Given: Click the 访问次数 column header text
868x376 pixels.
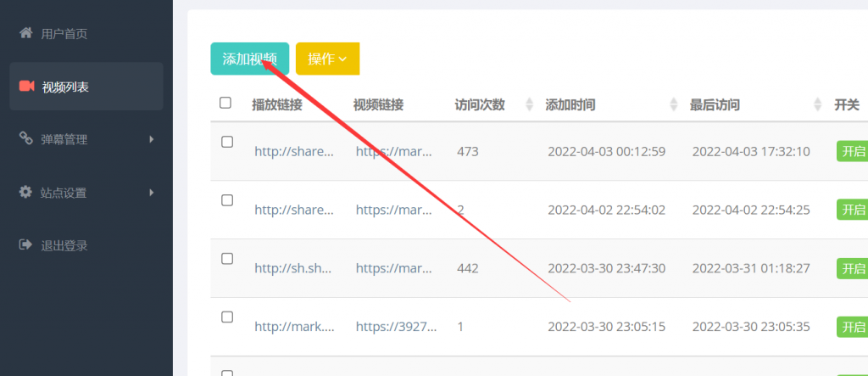Looking at the screenshot, I should click(x=480, y=104).
